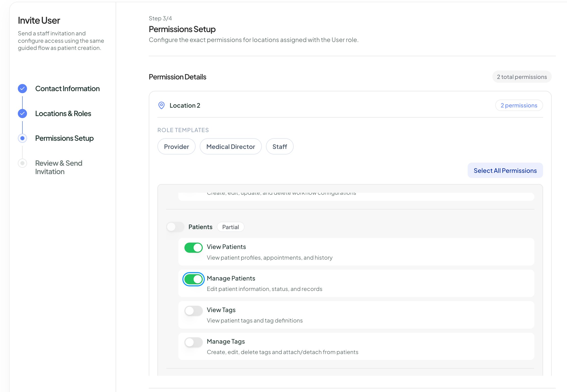567x392 pixels.
Task: Click 'View patient profiles, appointments, and history' text
Action: pos(269,258)
